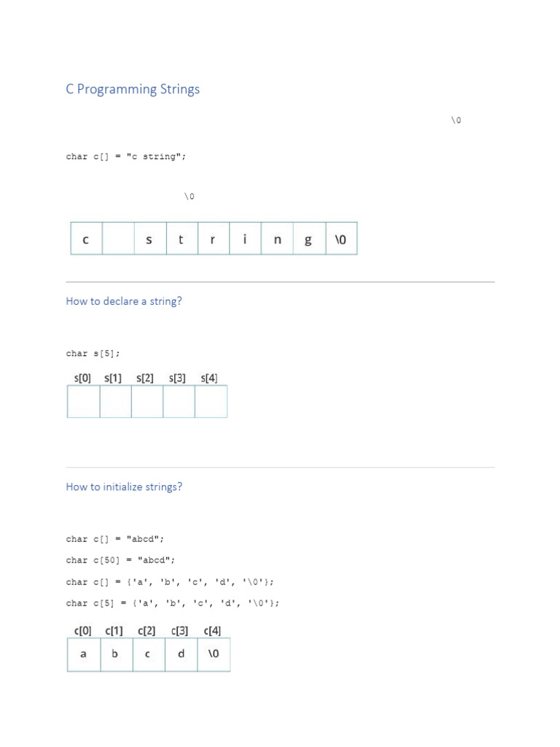
Task: Click the s[0] label above the empty array
Action: [82, 378]
